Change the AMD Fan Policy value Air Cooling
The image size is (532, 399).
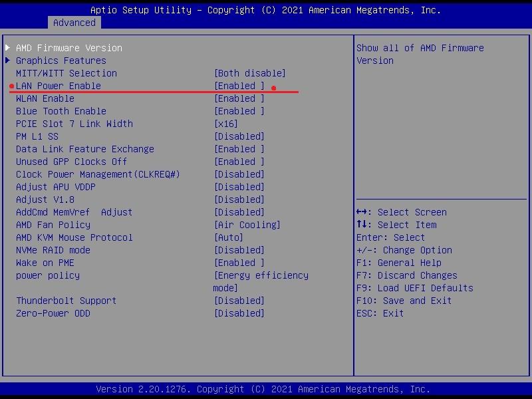click(247, 225)
